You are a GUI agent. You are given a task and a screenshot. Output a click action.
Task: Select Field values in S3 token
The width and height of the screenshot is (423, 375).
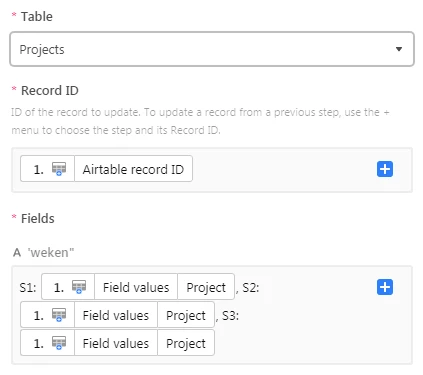pos(116,343)
